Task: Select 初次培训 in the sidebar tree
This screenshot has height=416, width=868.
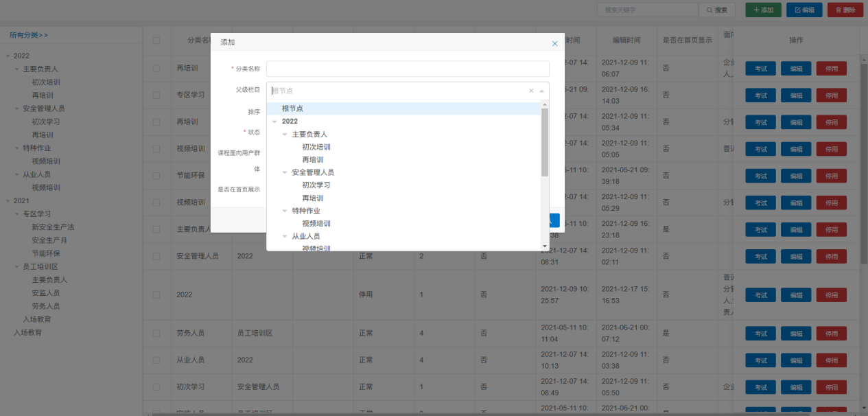Action: pos(46,82)
